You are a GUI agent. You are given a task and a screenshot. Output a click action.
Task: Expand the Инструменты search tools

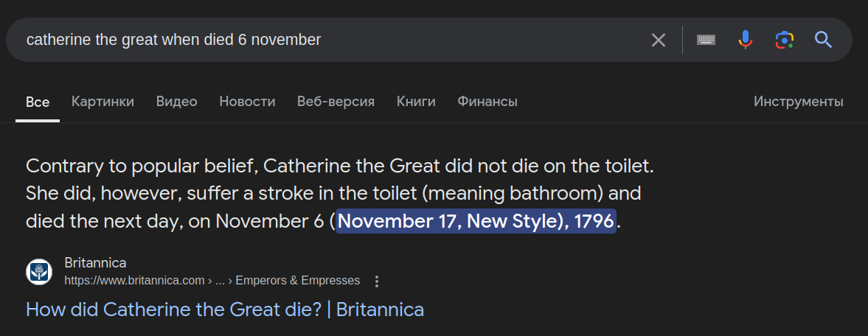click(799, 101)
